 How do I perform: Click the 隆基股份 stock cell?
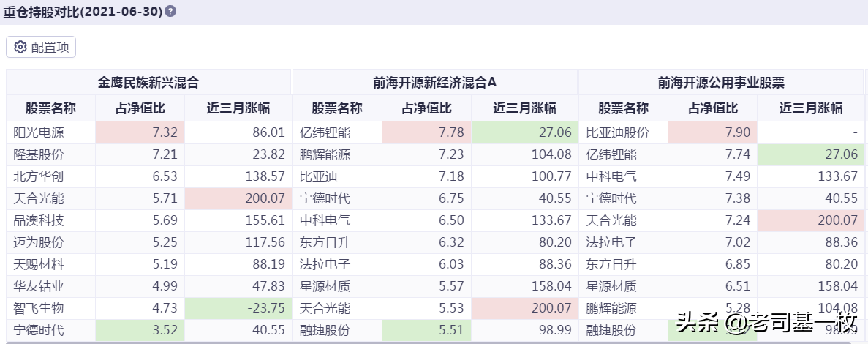[51, 155]
